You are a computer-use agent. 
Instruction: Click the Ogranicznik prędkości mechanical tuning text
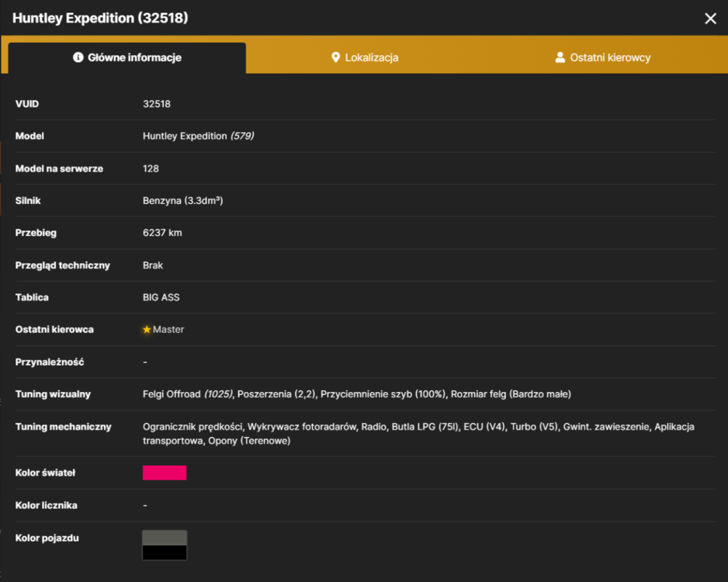click(x=192, y=427)
